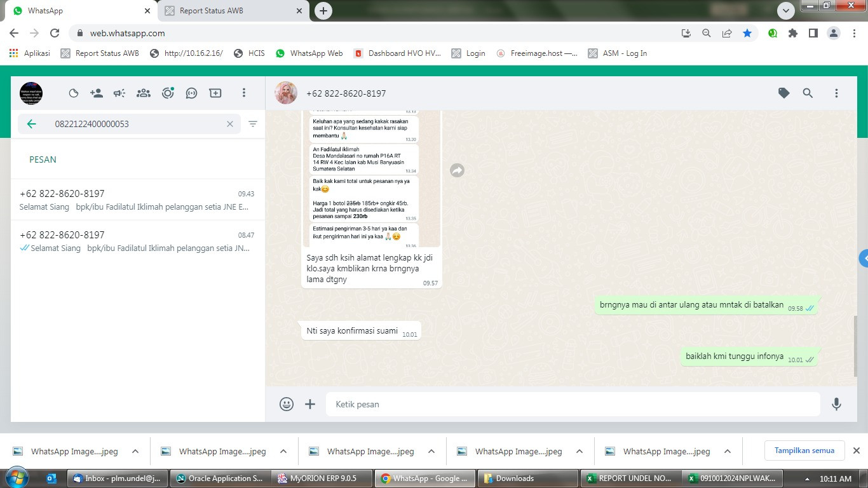Open the Communities group icon
The width and height of the screenshot is (868, 488).
[144, 93]
